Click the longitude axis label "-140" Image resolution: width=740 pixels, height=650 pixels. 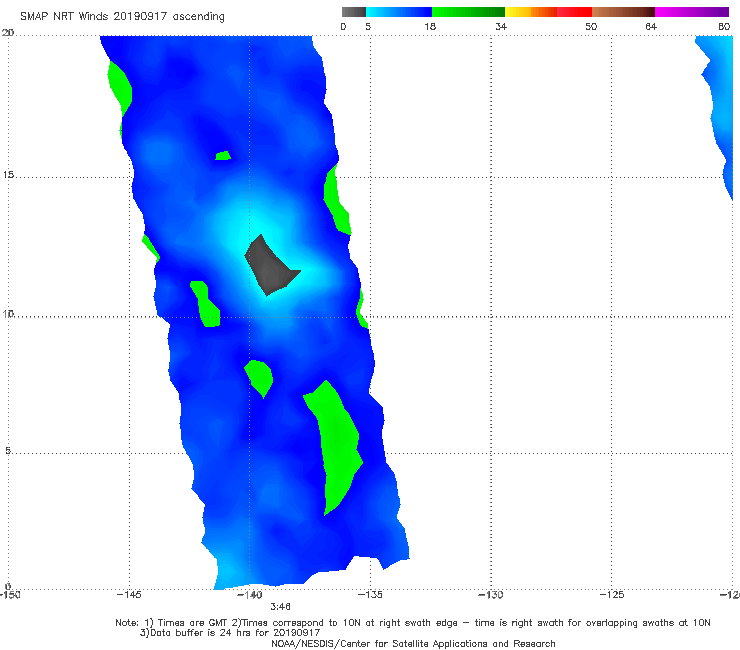pos(249,595)
